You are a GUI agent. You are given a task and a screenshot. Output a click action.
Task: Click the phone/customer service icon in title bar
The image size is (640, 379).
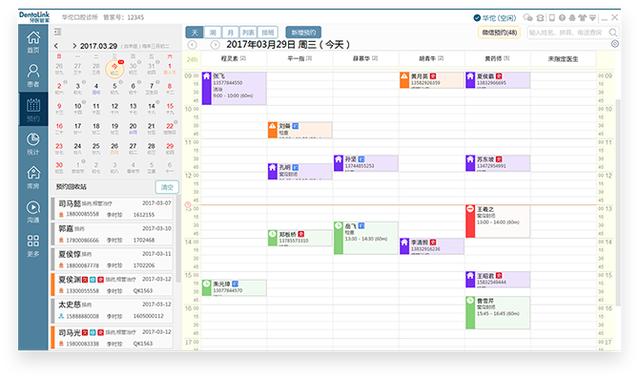540,18
